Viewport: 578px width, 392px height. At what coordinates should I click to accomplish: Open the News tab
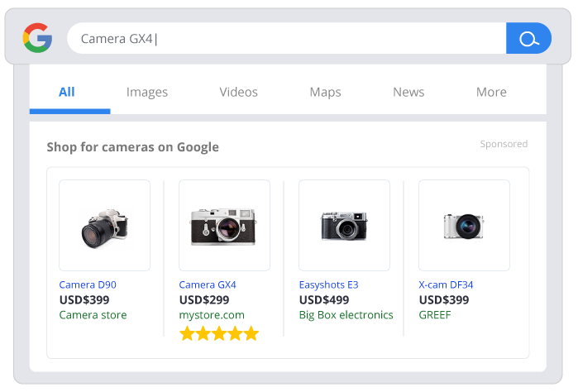(408, 92)
